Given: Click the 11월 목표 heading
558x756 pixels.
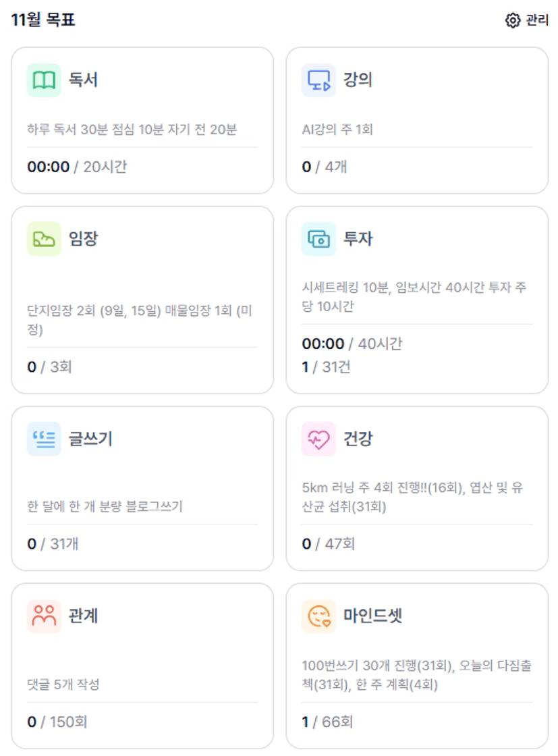Looking at the screenshot, I should tap(43, 20).
